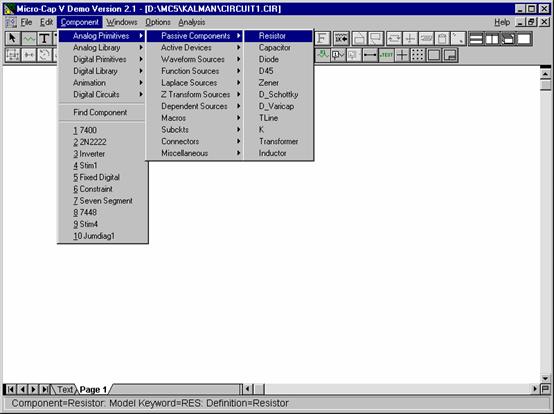Click the cascade windows icon

click(508, 38)
